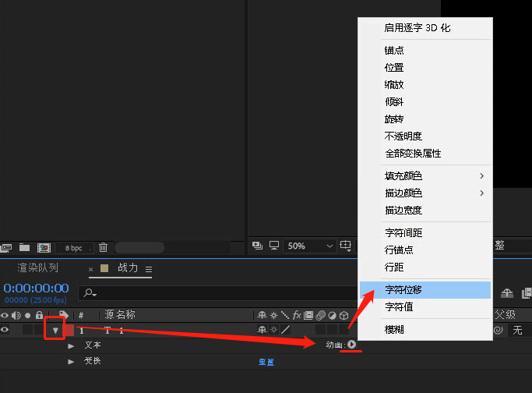Choose 字符间距 option

(x=403, y=232)
